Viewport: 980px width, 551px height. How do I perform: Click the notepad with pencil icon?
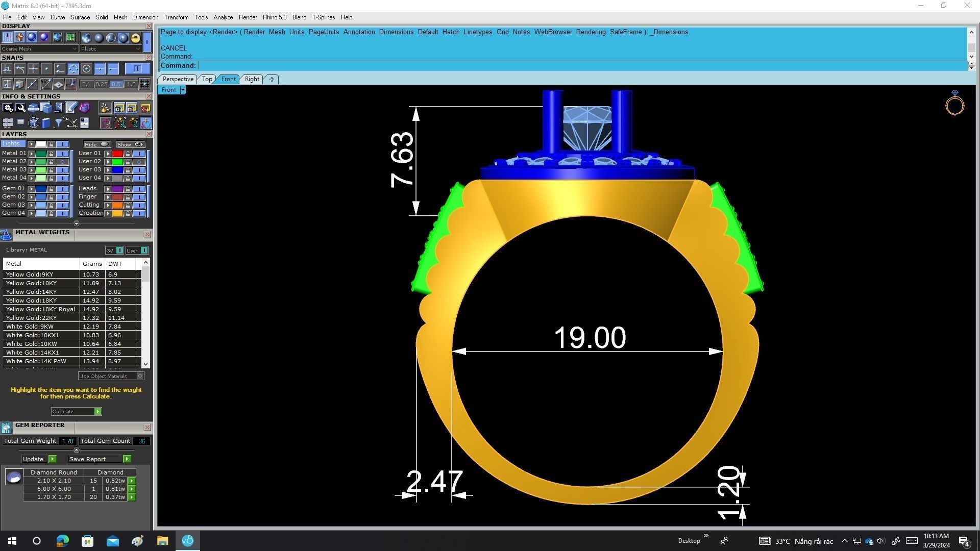pos(71,108)
